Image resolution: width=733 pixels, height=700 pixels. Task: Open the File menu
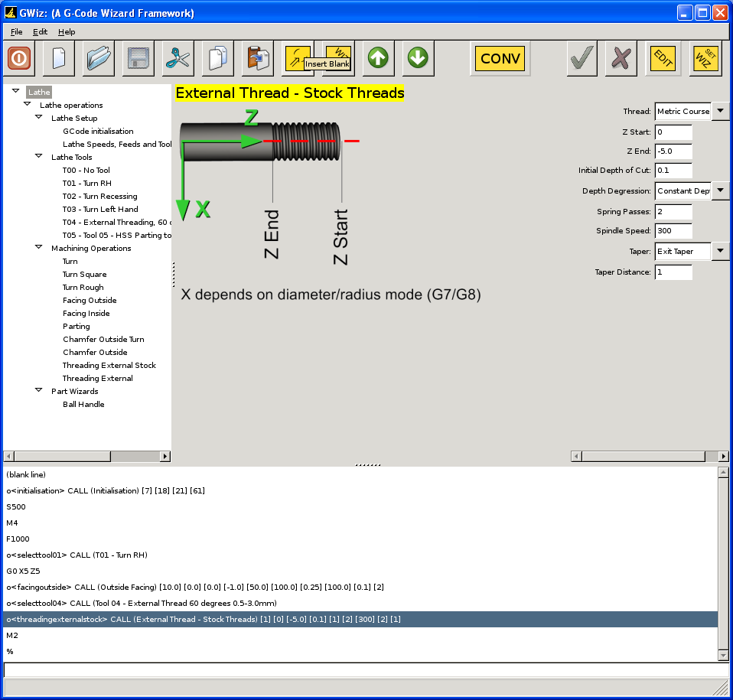pyautogui.click(x=16, y=32)
